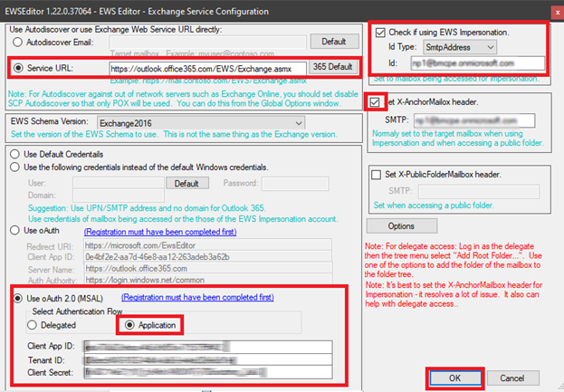The width and height of the screenshot is (564, 392).
Task: Toggle Check if using EWS Impersonation checkbox
Action: click(380, 33)
